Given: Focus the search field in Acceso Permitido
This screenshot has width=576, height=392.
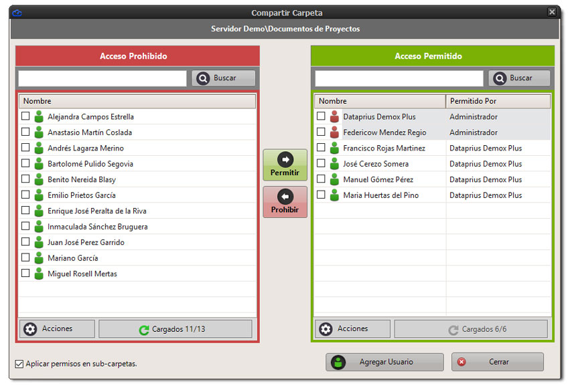Looking at the screenshot, I should pyautogui.click(x=399, y=78).
